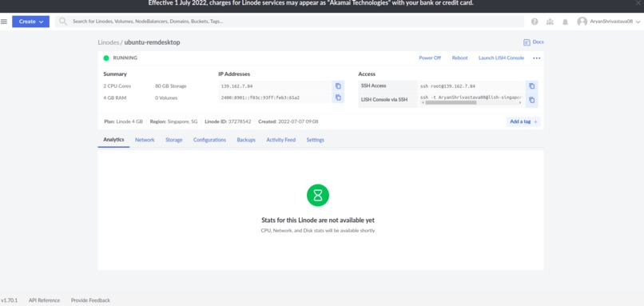Viewport: 644px width, 306px height.
Task: Power Off the Linode
Action: click(x=430, y=58)
